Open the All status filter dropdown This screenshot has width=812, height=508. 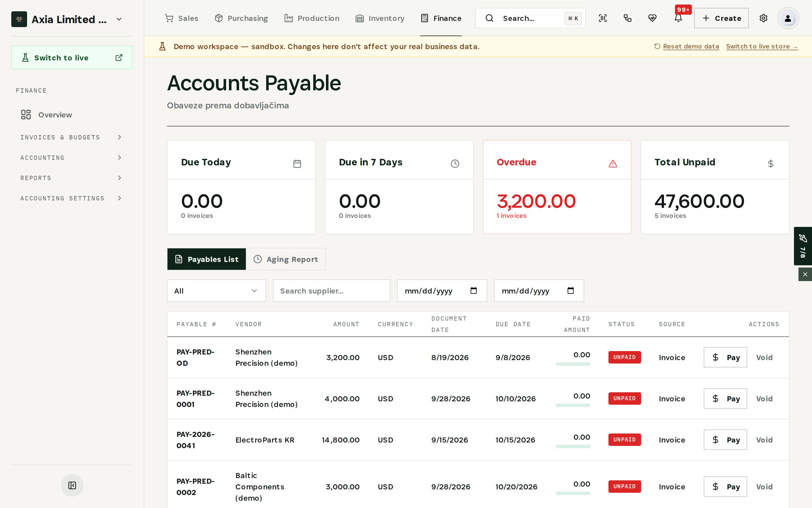[217, 291]
